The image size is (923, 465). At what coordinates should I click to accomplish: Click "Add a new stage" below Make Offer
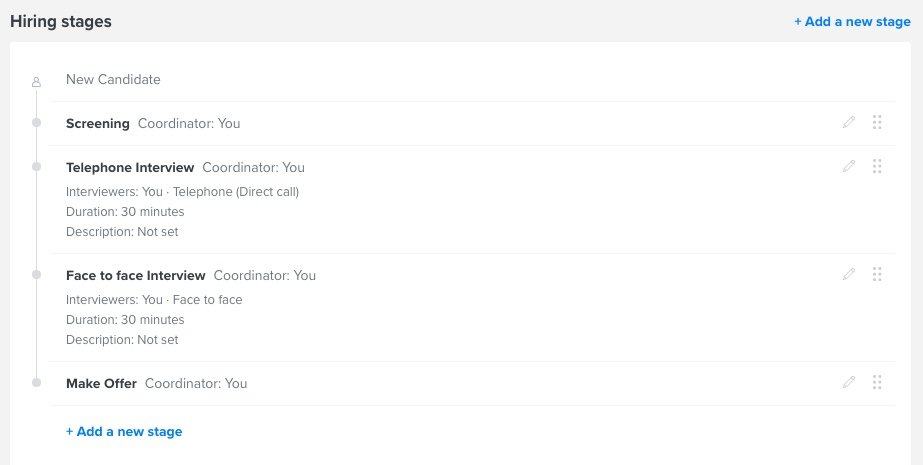point(124,432)
